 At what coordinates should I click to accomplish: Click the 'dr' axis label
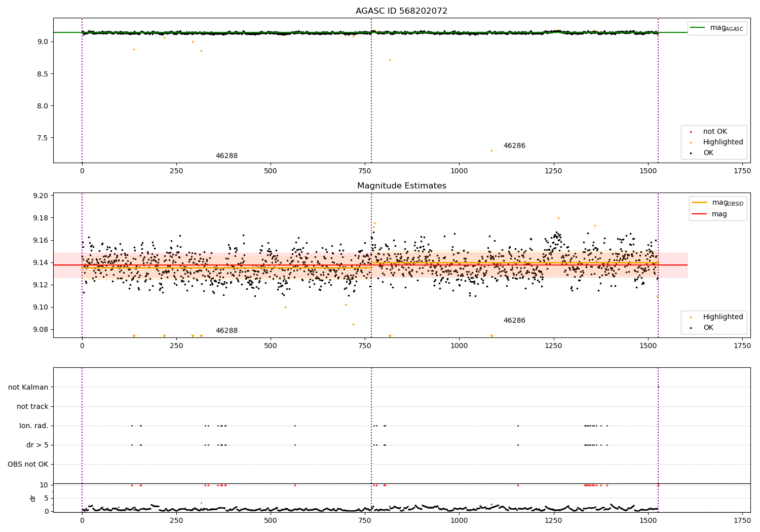coord(33,498)
